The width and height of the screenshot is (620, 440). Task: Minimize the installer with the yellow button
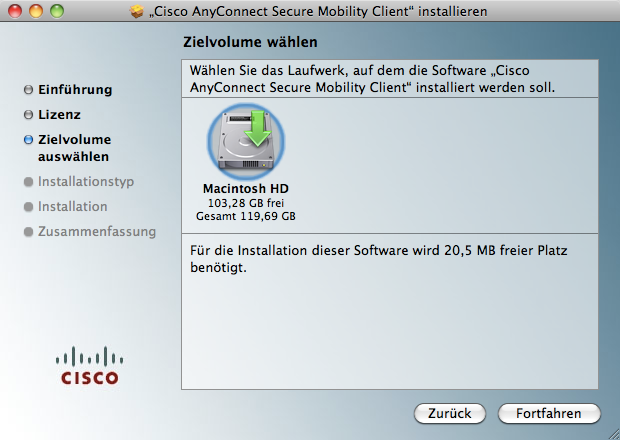pos(35,12)
